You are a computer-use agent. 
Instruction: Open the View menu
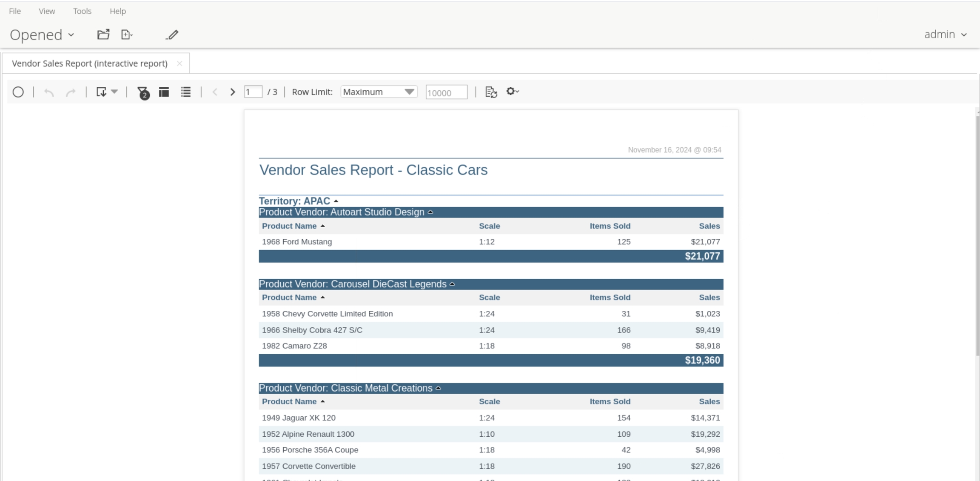click(47, 11)
